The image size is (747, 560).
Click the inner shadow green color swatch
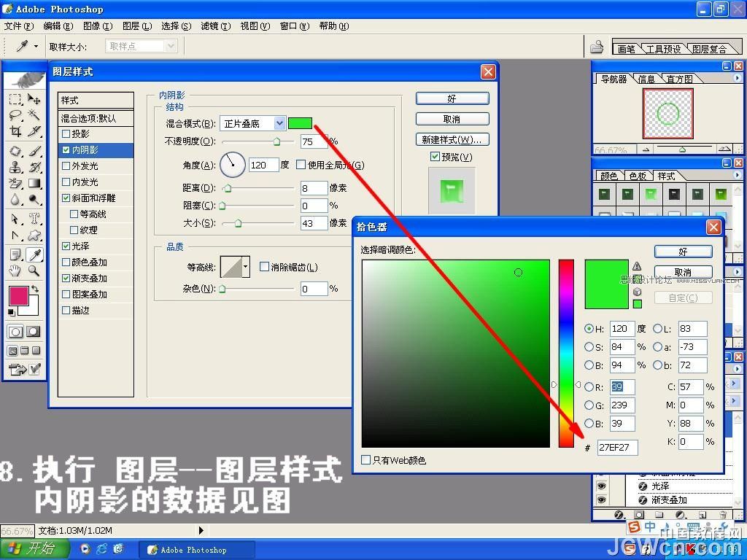(300, 123)
